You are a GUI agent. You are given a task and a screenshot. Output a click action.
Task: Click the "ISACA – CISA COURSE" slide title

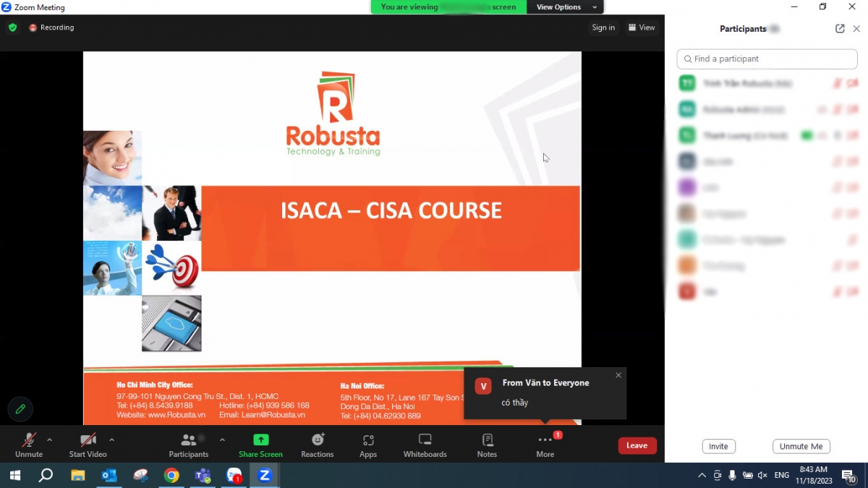(391, 210)
